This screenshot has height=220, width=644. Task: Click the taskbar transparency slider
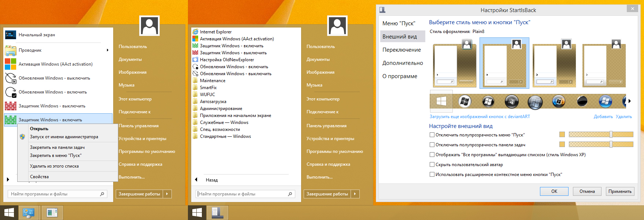click(601, 144)
